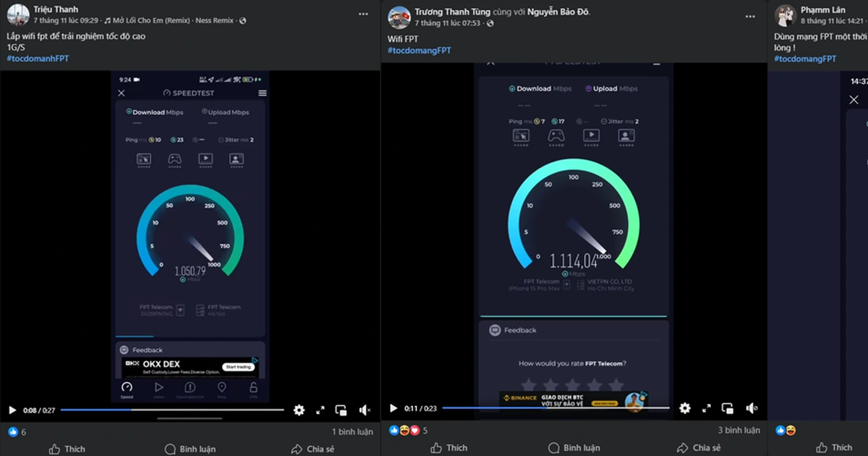This screenshot has height=456, width=868.
Task: Open the #tocdomanhFPT hashtag link
Action: tap(37, 59)
